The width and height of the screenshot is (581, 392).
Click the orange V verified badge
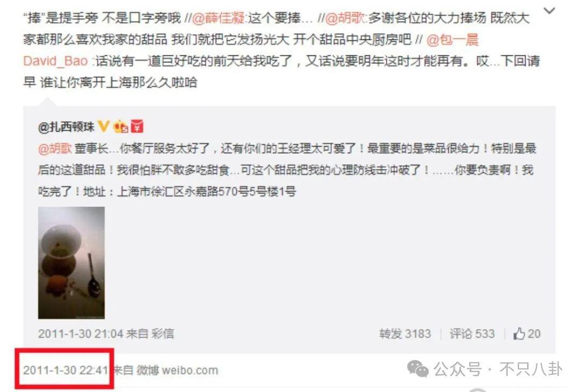[103, 127]
